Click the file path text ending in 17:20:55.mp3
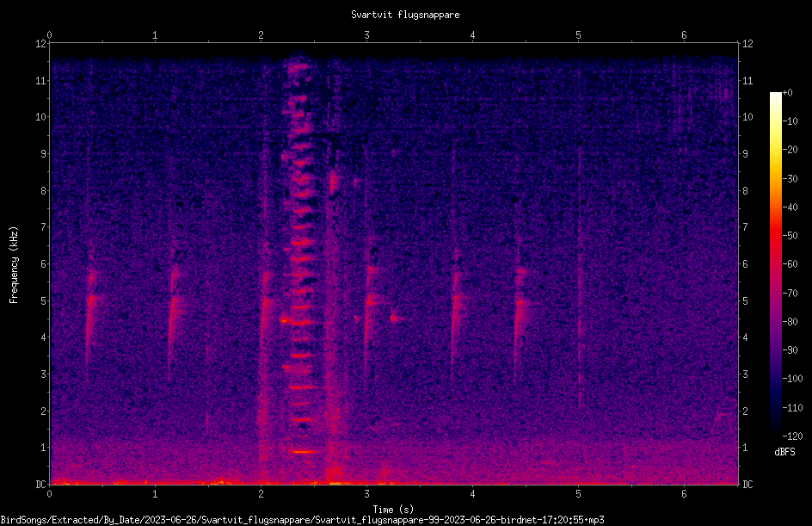Viewport: 812px width, 526px height. [303, 520]
